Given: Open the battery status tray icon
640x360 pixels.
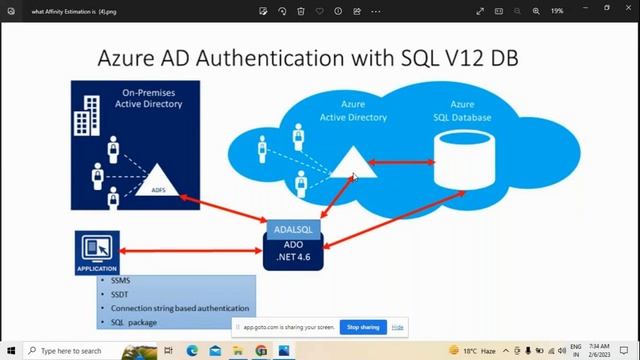Looking at the screenshot, I should (540, 351).
